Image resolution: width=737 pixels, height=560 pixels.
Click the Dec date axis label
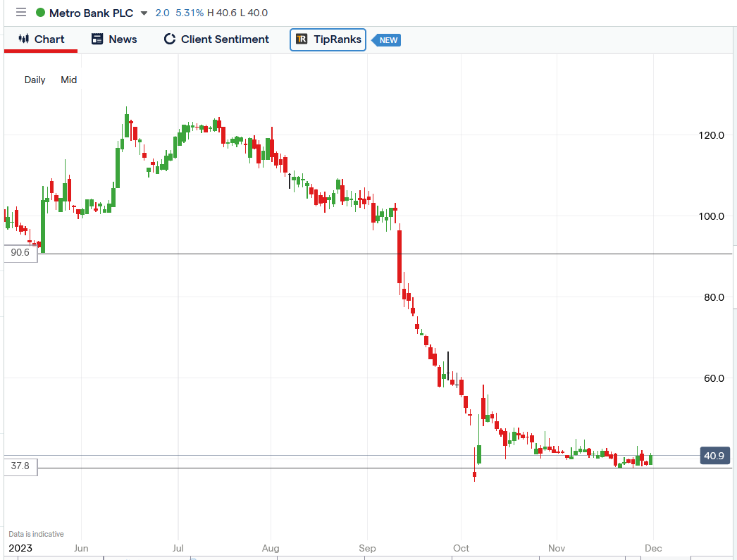653,548
